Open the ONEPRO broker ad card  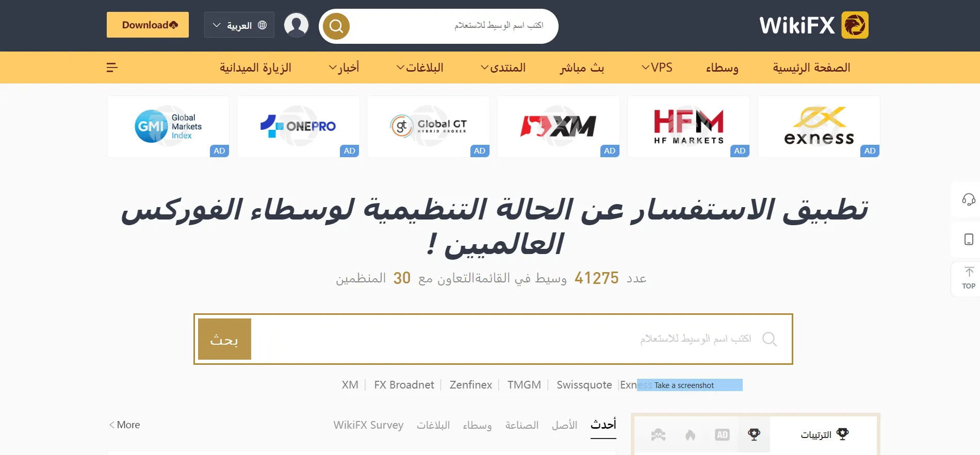point(298,126)
